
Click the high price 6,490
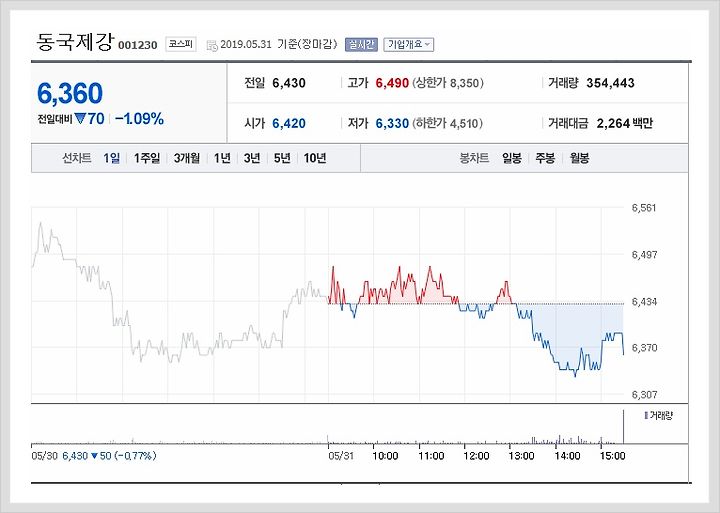coord(392,83)
